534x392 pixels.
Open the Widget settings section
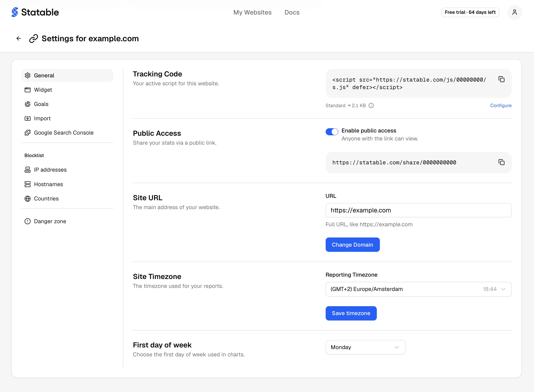[67, 90]
